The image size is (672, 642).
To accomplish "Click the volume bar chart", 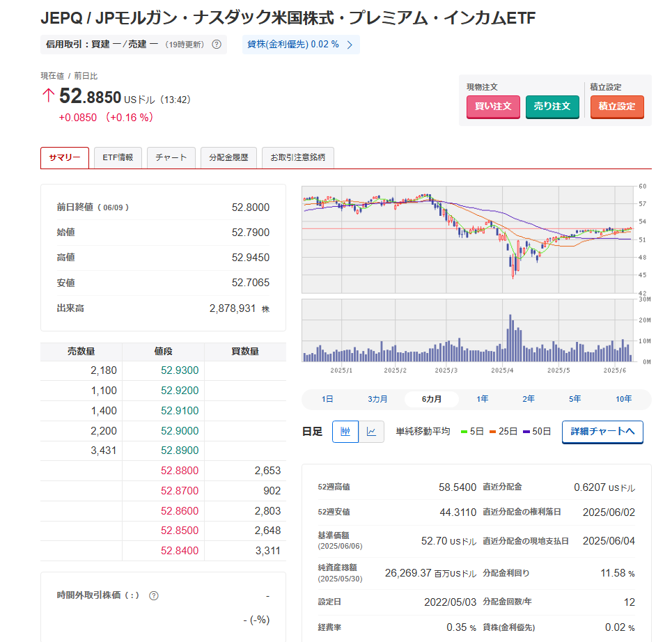I will tap(467, 331).
